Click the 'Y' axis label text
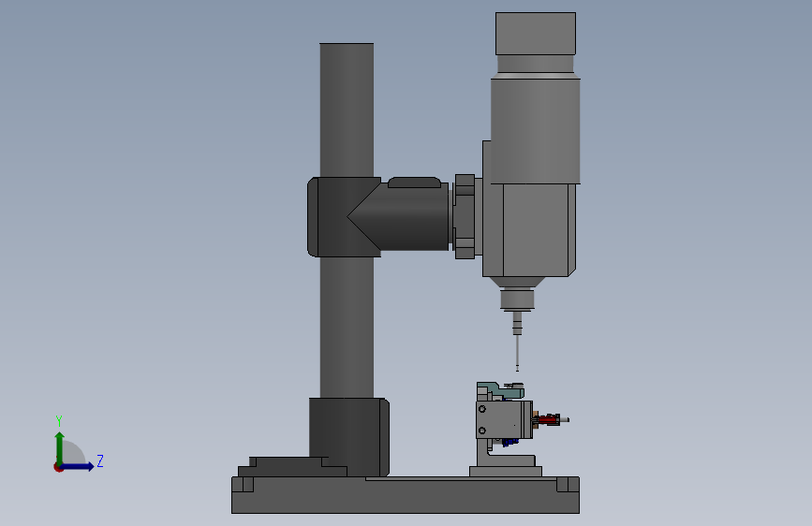The height and width of the screenshot is (526, 812). point(59,421)
